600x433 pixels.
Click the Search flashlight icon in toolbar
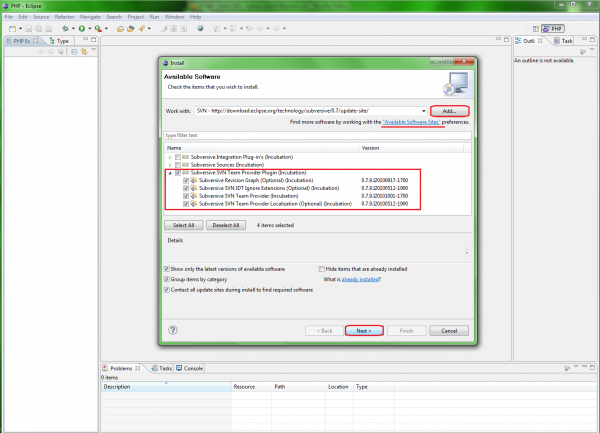coord(142,29)
